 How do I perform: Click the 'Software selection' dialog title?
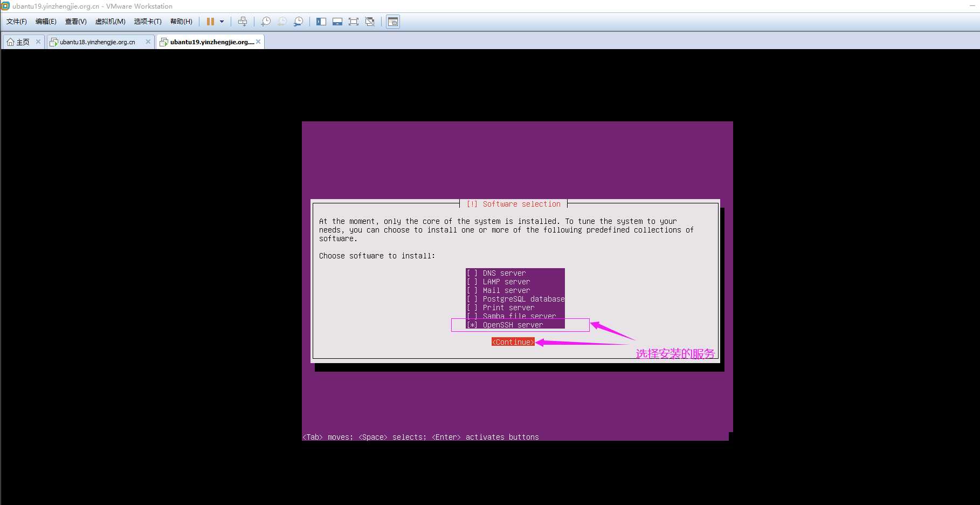(x=514, y=204)
